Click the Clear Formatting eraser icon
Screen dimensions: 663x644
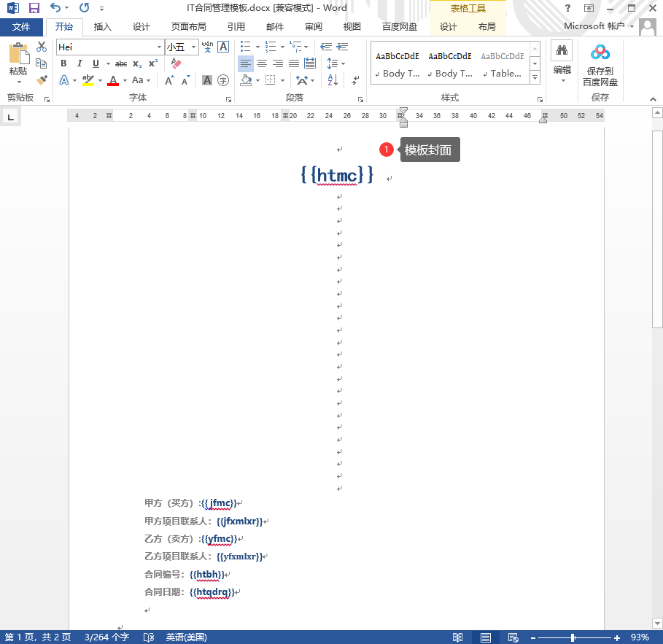click(x=175, y=63)
